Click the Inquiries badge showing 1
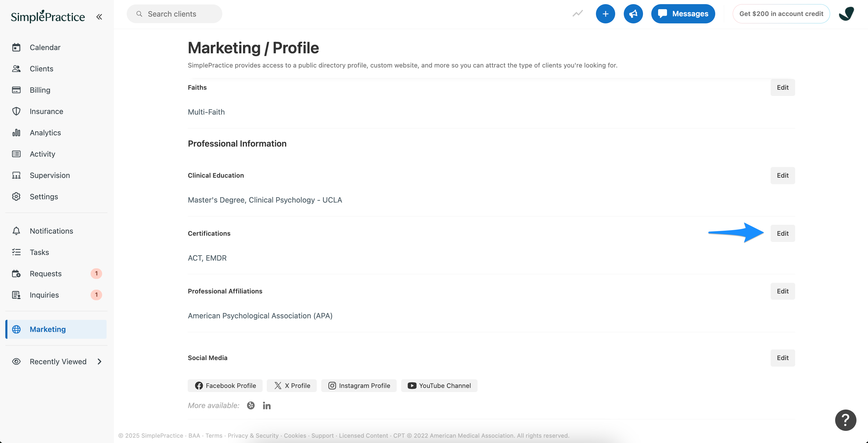 pos(97,295)
